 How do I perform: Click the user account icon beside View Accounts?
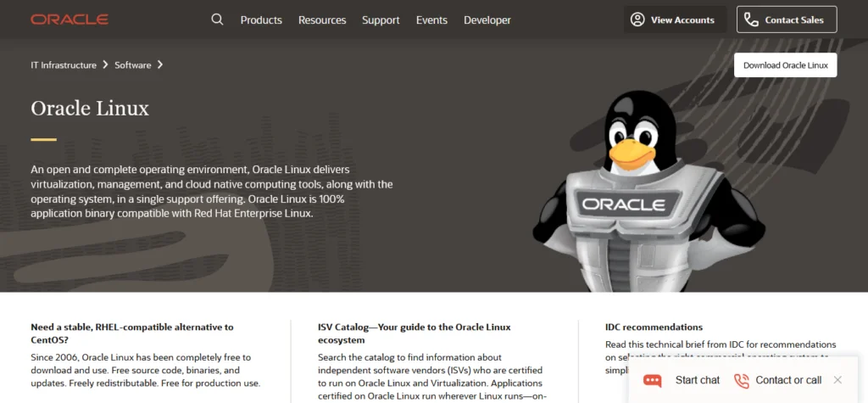click(637, 20)
